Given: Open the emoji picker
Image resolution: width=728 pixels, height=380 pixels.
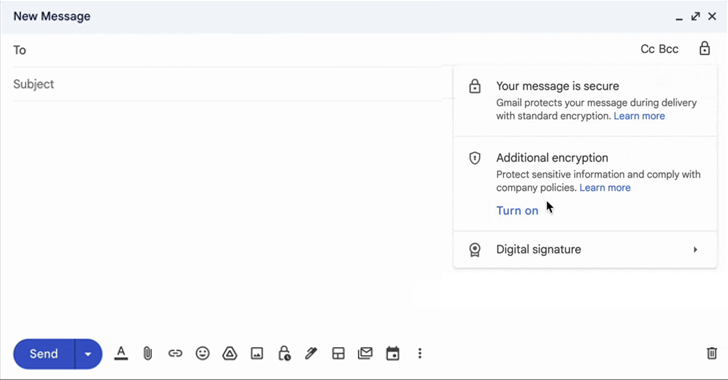Looking at the screenshot, I should (202, 354).
